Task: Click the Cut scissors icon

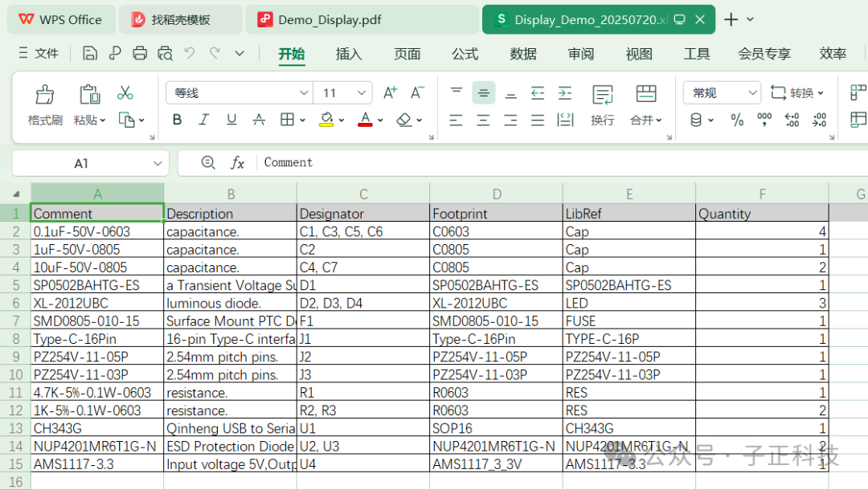Action: (x=125, y=92)
